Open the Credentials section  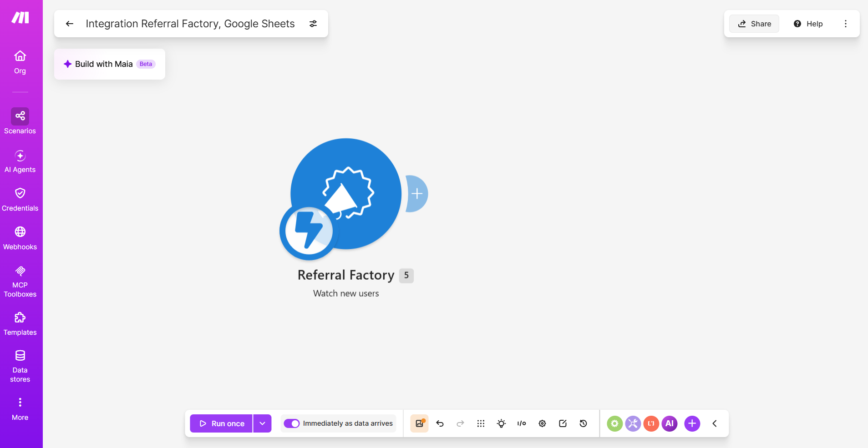coord(20,200)
